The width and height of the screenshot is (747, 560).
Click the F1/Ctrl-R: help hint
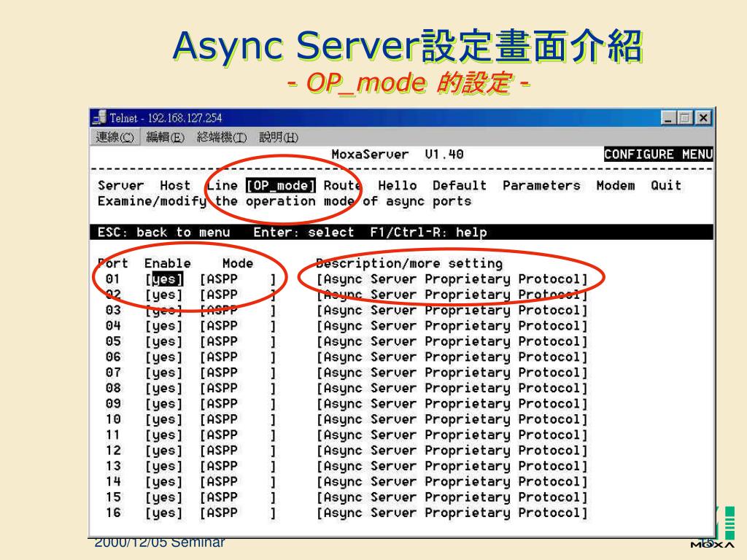coord(428,233)
